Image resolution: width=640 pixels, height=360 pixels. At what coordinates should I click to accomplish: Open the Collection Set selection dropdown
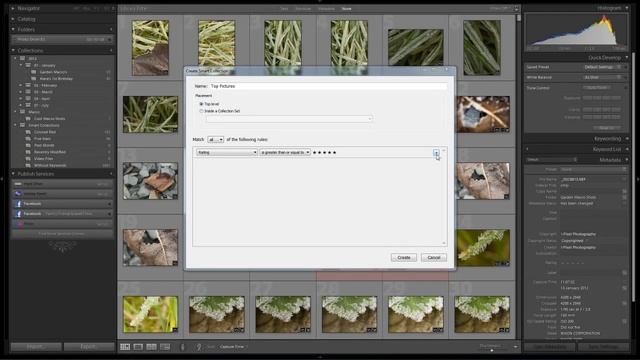289,119
